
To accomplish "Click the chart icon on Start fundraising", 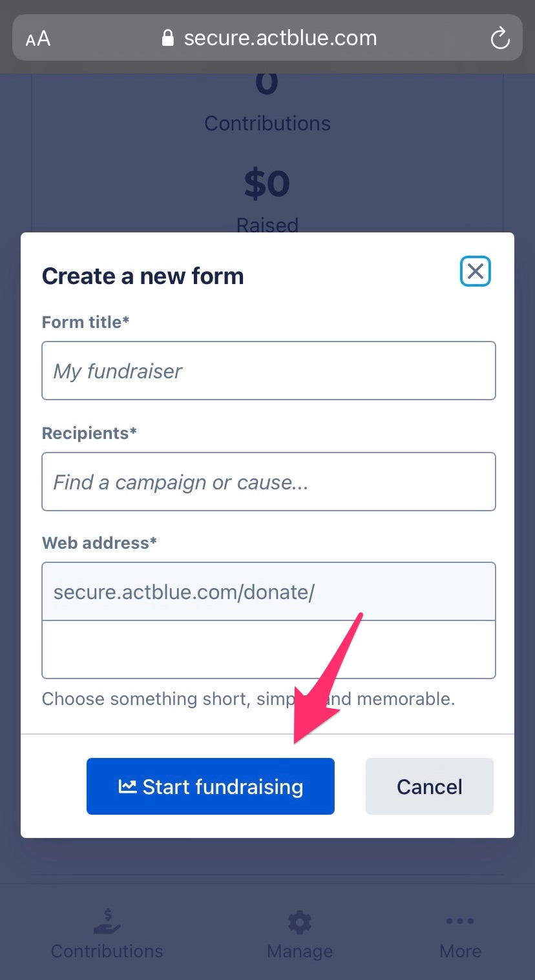I will tap(127, 786).
